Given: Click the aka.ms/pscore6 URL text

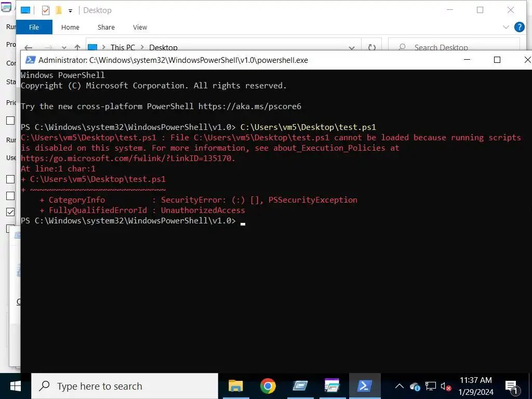Looking at the screenshot, I should click(x=250, y=106).
